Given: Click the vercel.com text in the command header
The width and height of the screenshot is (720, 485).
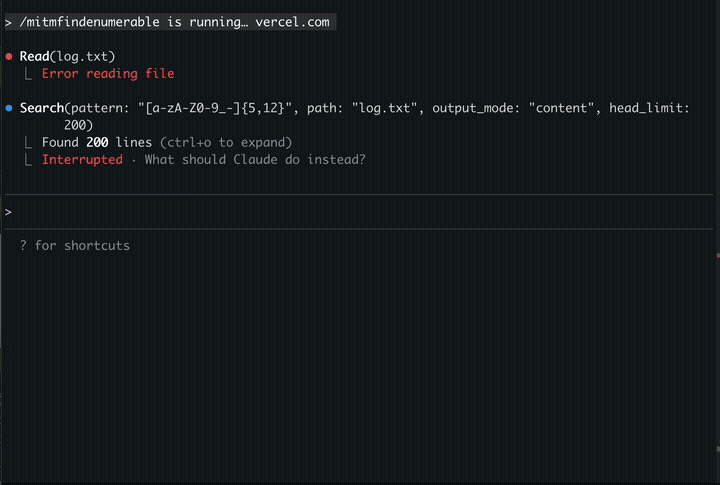Looking at the screenshot, I should [x=296, y=22].
